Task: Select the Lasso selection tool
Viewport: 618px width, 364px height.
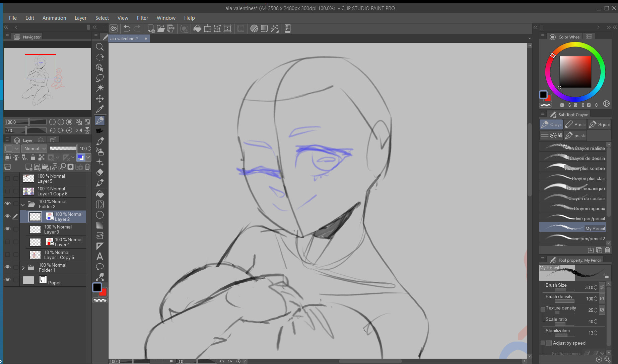Action: 100,78
